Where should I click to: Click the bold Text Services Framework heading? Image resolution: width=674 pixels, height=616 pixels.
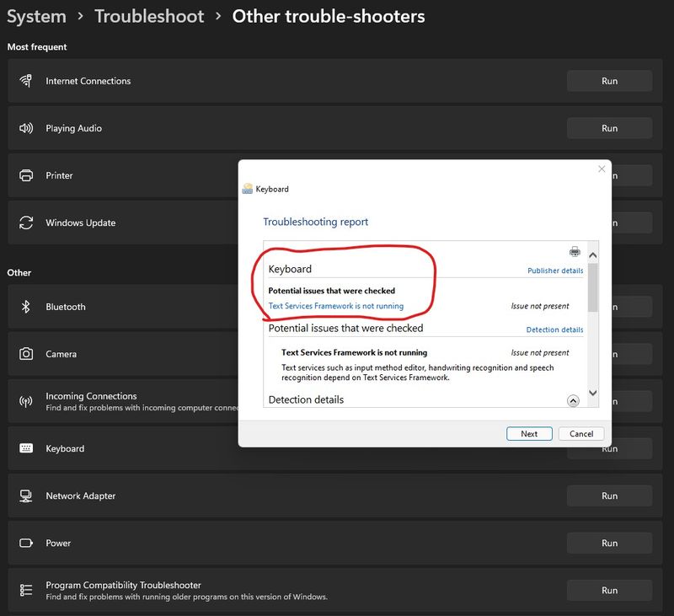point(354,352)
